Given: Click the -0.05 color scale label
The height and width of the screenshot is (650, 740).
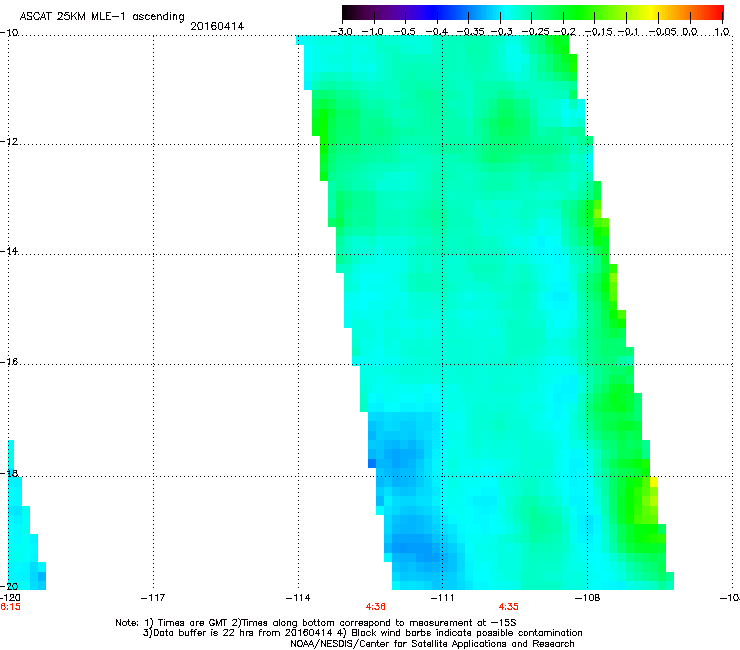Looking at the screenshot, I should 663,32.
